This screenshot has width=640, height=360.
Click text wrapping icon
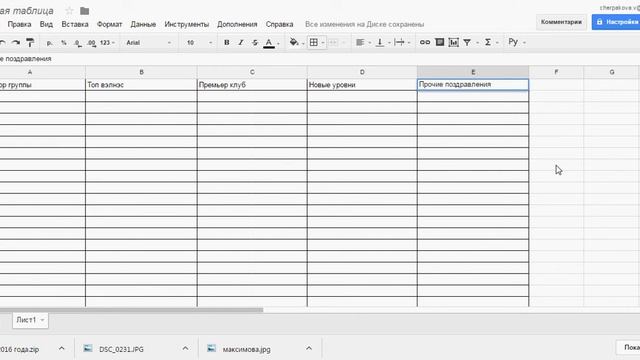(x=399, y=42)
